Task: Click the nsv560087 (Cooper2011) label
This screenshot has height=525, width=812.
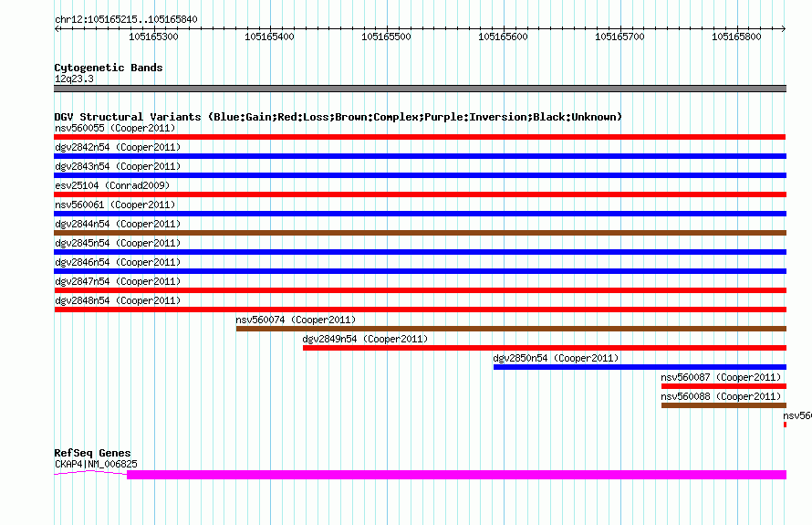Action: [x=721, y=377]
